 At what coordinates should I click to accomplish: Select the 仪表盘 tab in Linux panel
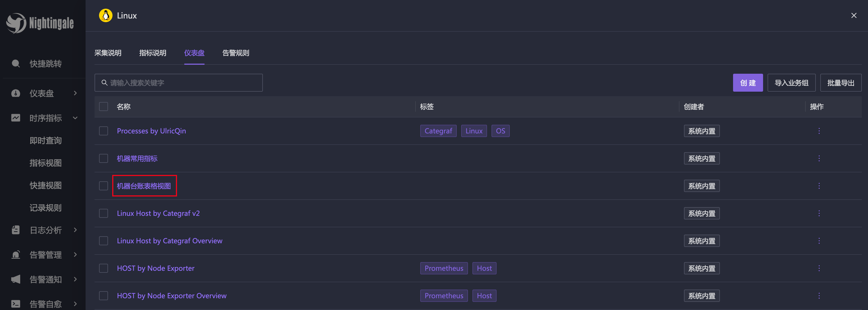[194, 53]
